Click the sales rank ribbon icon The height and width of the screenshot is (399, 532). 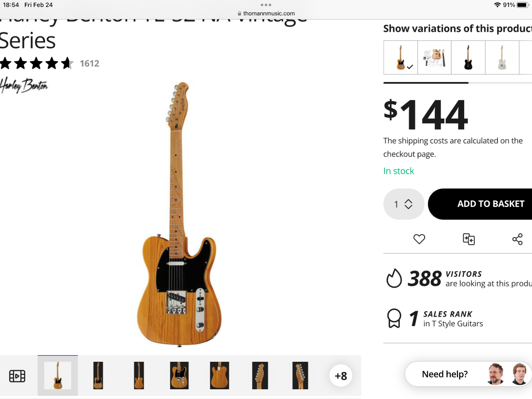(x=394, y=318)
